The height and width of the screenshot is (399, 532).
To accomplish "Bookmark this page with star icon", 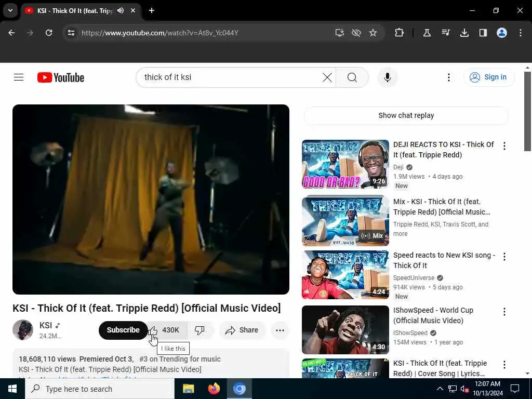I will pyautogui.click(x=373, y=33).
